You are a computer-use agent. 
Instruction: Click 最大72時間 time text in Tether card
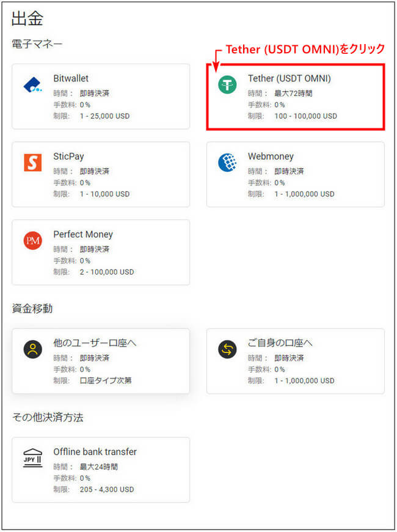(x=293, y=94)
